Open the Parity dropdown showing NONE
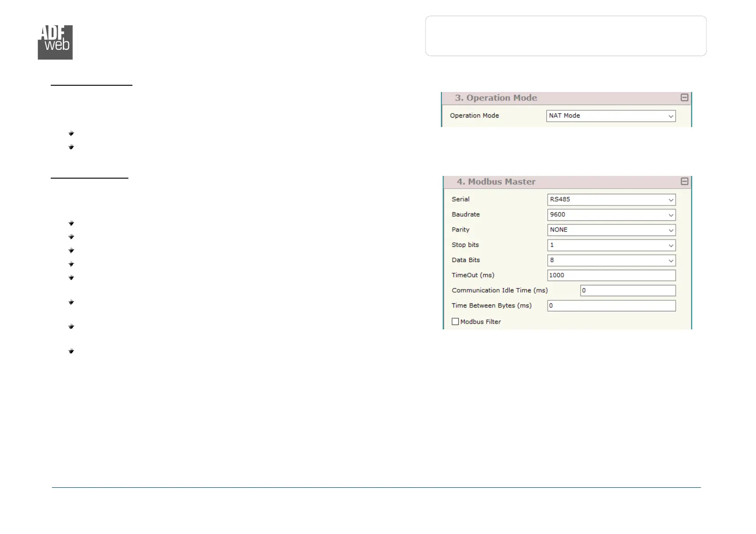 click(x=611, y=230)
